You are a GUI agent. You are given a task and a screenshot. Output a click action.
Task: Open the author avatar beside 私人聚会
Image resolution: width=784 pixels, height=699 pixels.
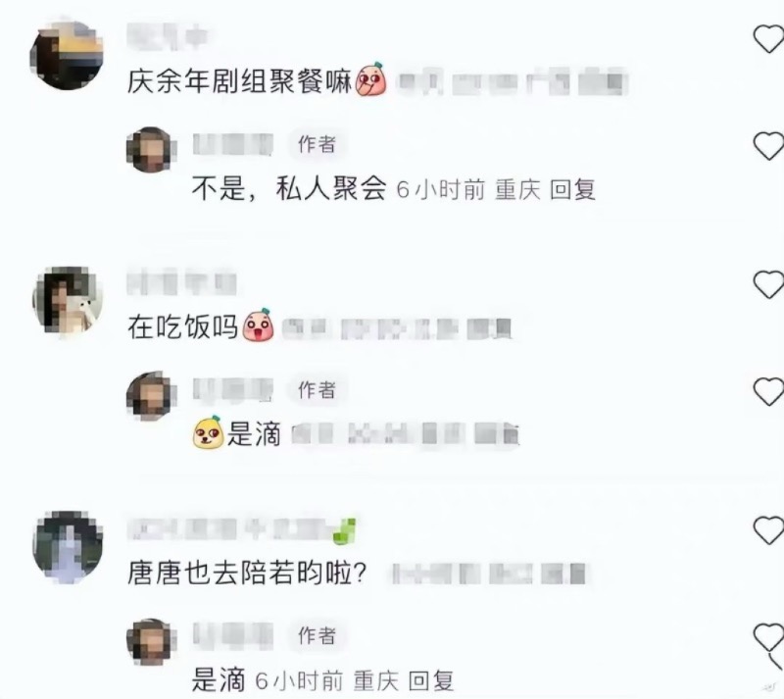coord(151,150)
